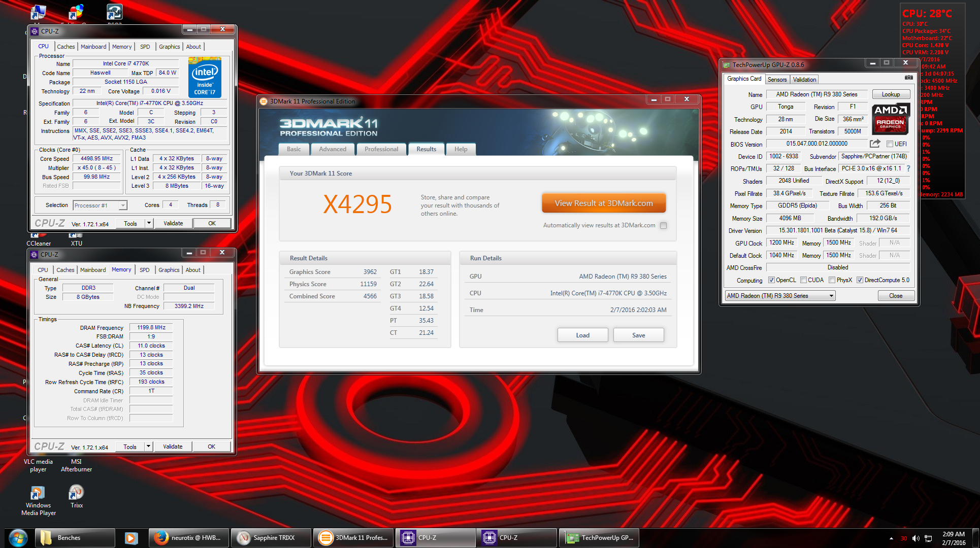Click the GPU-Z title bar icon
This screenshot has width=980, height=548.
(726, 64)
